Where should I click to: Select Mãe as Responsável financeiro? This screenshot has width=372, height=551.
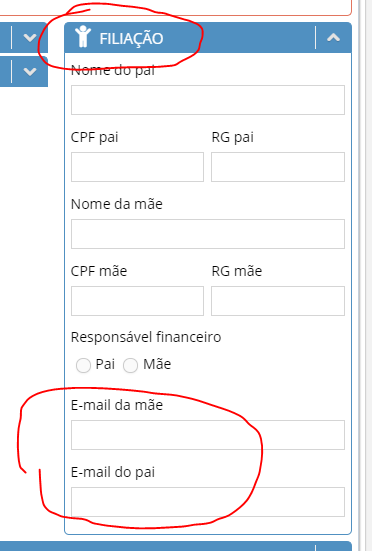click(130, 365)
